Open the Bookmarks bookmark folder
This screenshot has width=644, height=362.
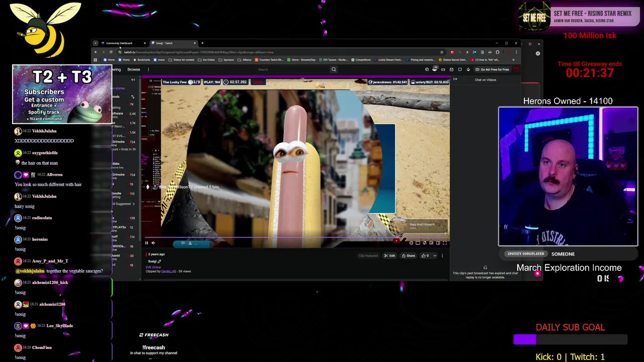click(x=142, y=60)
